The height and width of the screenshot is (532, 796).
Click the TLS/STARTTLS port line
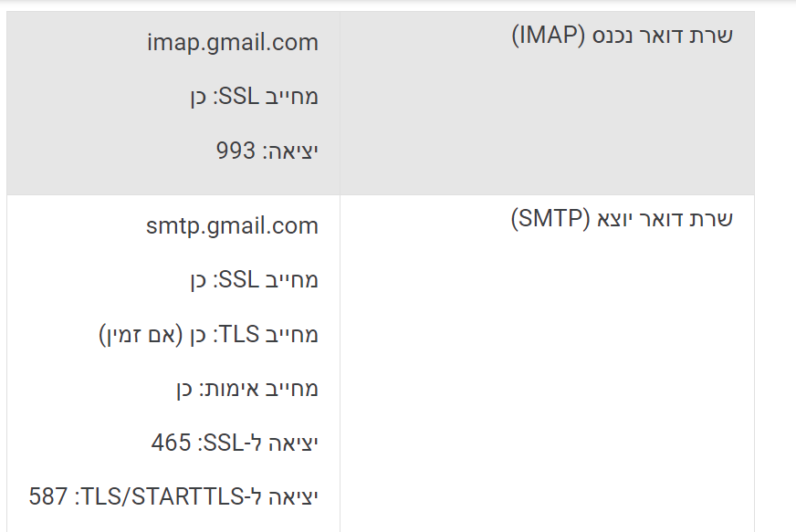point(173,497)
